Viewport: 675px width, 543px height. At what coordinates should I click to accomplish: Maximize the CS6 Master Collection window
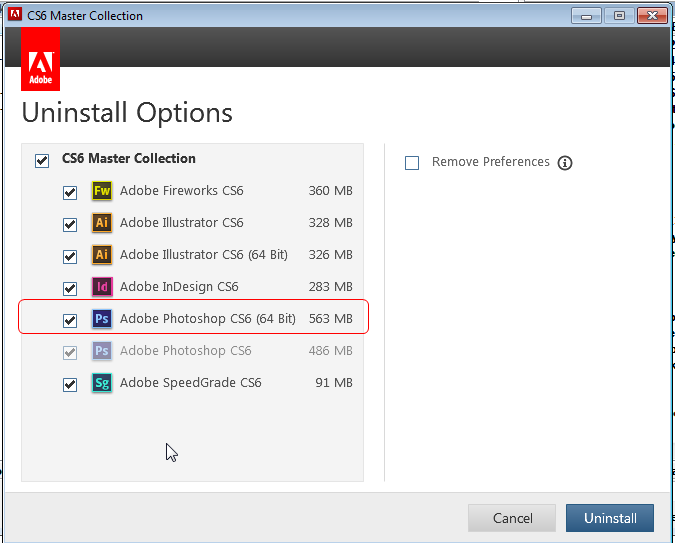(619, 16)
